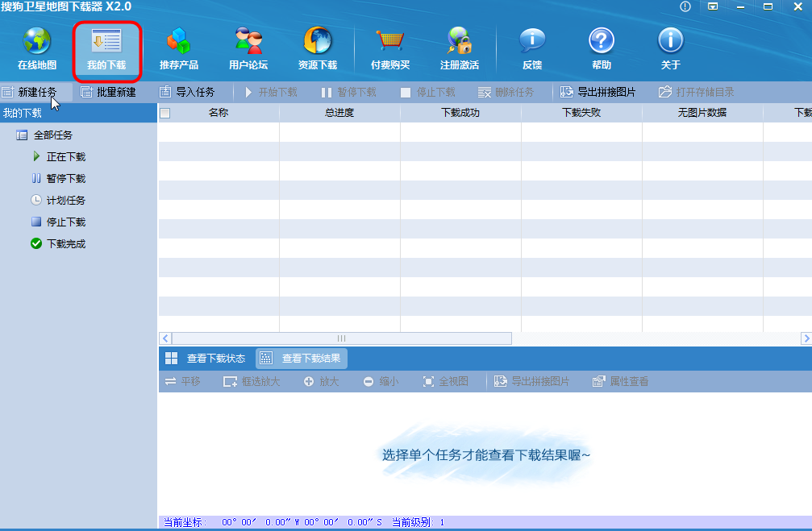Click the 删除任务 toolbar button

(x=506, y=92)
